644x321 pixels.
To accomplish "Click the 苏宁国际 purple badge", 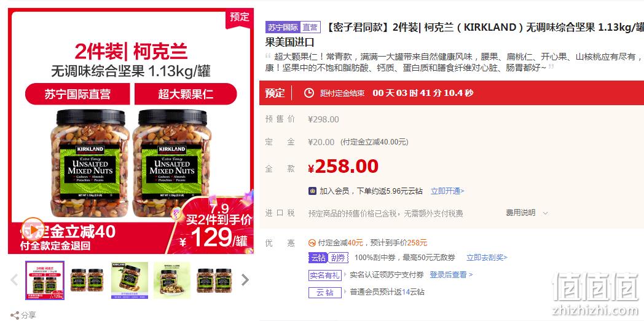I will [x=283, y=28].
